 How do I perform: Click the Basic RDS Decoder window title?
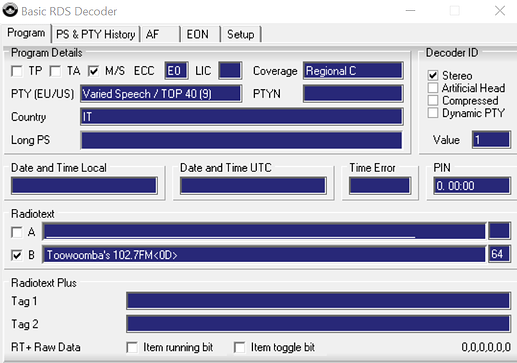point(69,11)
